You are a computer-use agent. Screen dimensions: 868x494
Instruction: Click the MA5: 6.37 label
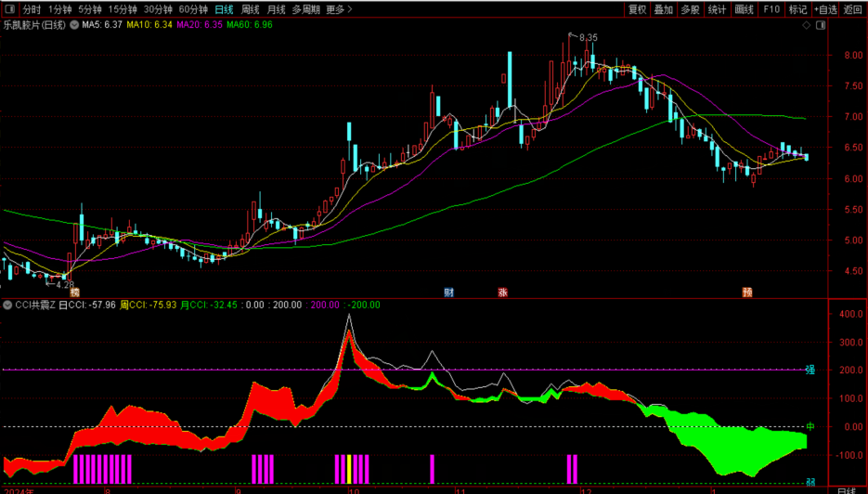click(x=102, y=25)
